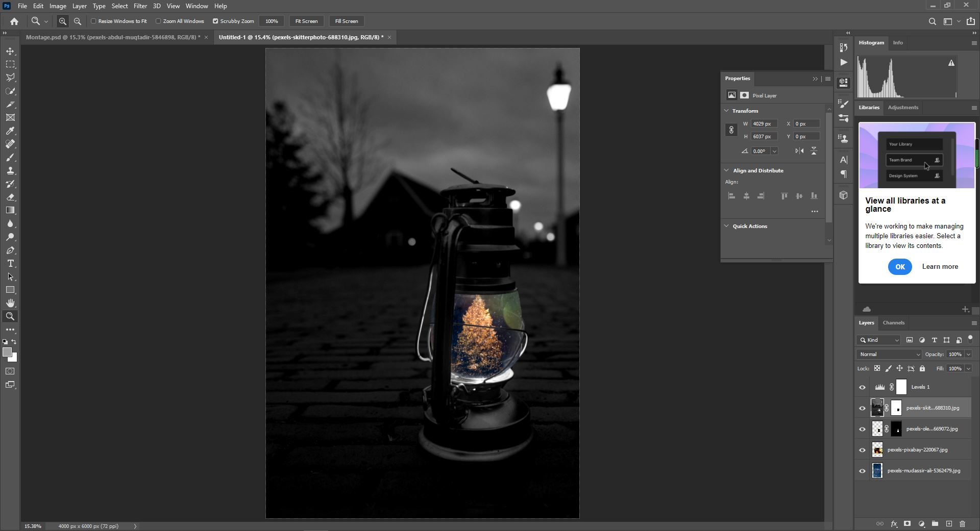980x531 pixels.
Task: Click the Fill Screen button
Action: coord(346,21)
